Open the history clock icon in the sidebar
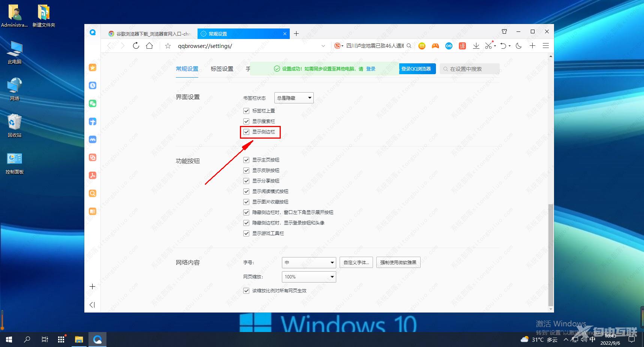 (93, 85)
